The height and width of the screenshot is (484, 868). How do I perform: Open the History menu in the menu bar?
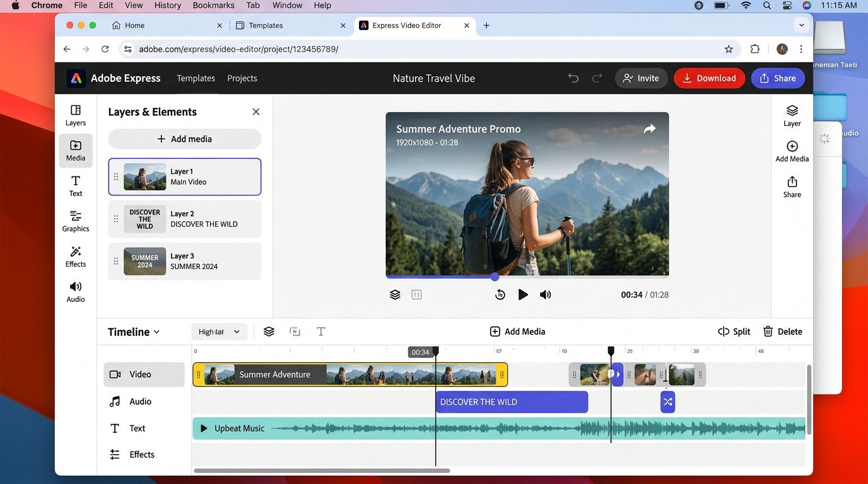pos(168,5)
